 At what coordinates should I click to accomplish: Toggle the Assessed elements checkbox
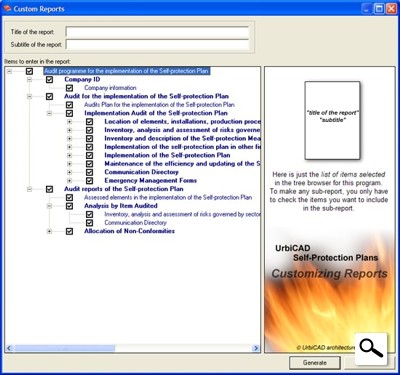(x=69, y=198)
